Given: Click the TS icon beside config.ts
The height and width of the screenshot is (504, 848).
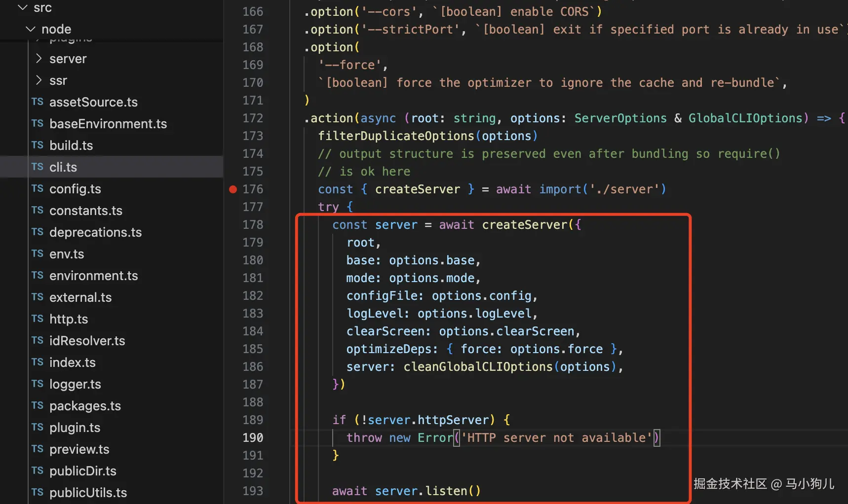Looking at the screenshot, I should [x=38, y=188].
